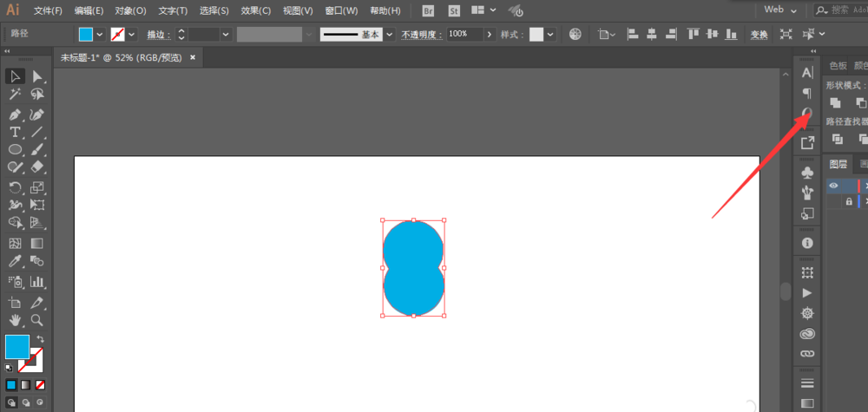The width and height of the screenshot is (868, 412).
Task: Reset to default fill and stroke
Action: tap(9, 367)
